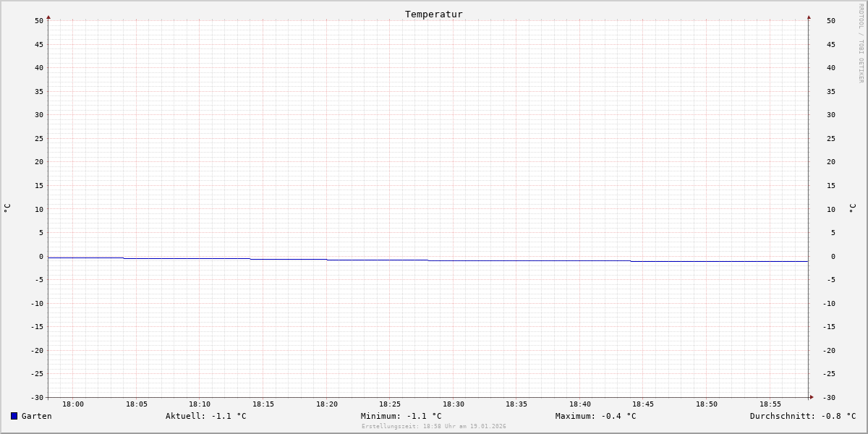The width and height of the screenshot is (868, 434).
Task: Click the left axis 50 label
Action: tap(39, 20)
